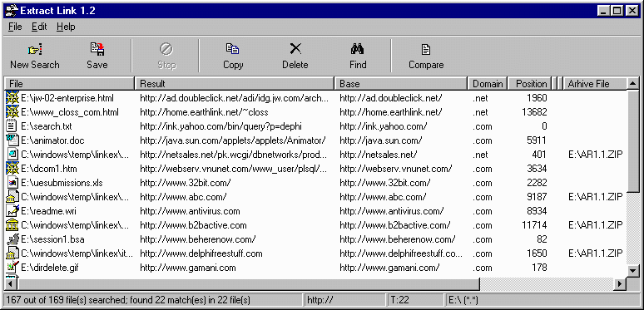Start a New Search from toolbar
The height and width of the screenshot is (310, 644).
click(35, 57)
